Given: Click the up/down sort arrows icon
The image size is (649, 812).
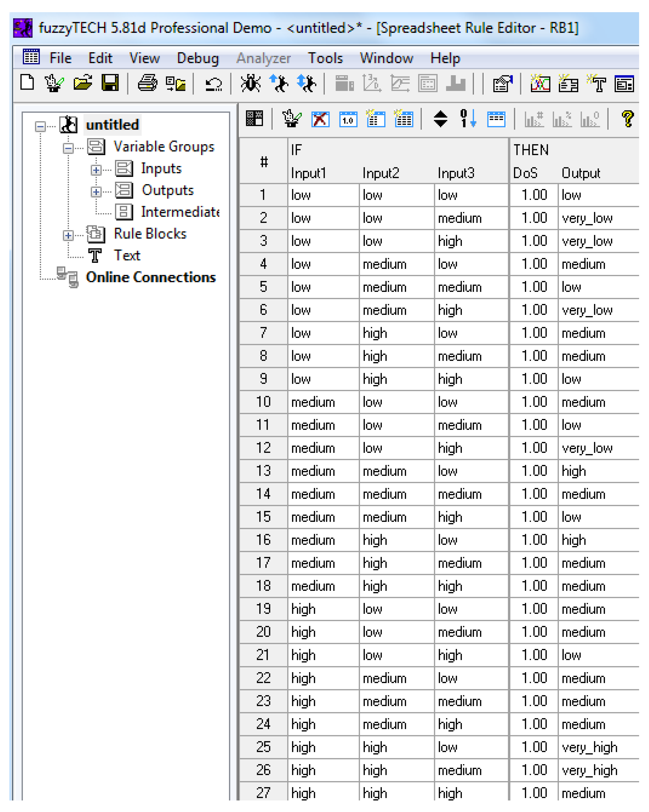Looking at the screenshot, I should (440, 119).
